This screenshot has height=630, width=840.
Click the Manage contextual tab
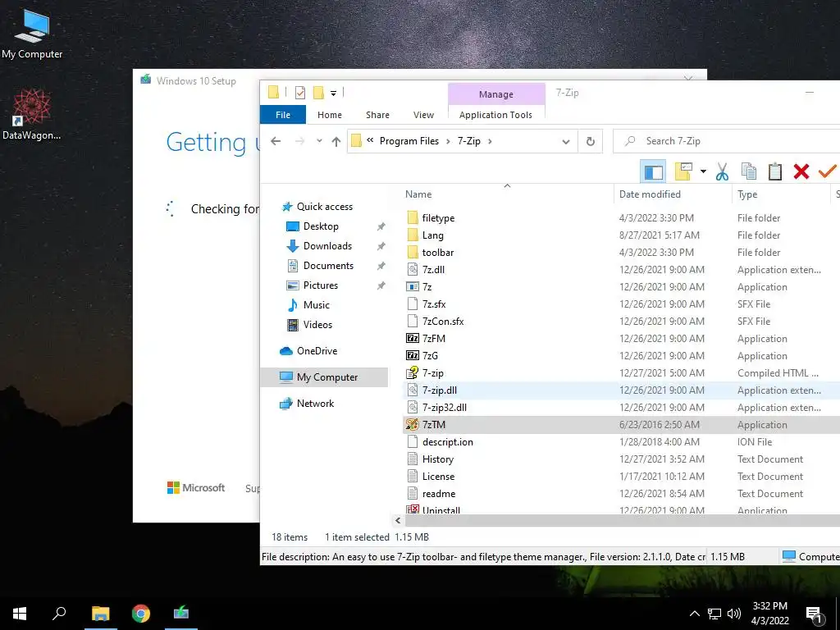[496, 94]
